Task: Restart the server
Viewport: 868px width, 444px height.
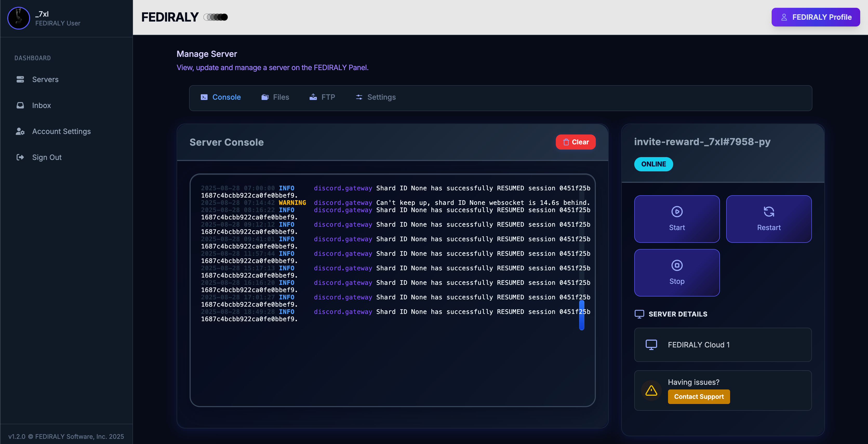Action: click(769, 219)
